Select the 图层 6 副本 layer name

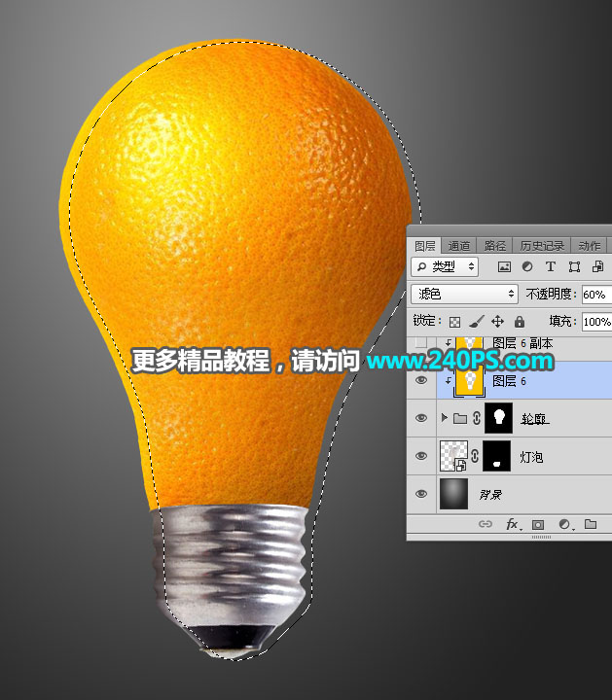(522, 343)
